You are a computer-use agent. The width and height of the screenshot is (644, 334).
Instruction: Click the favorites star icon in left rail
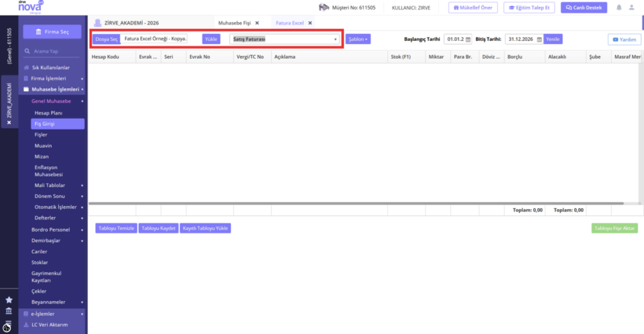pos(9,300)
